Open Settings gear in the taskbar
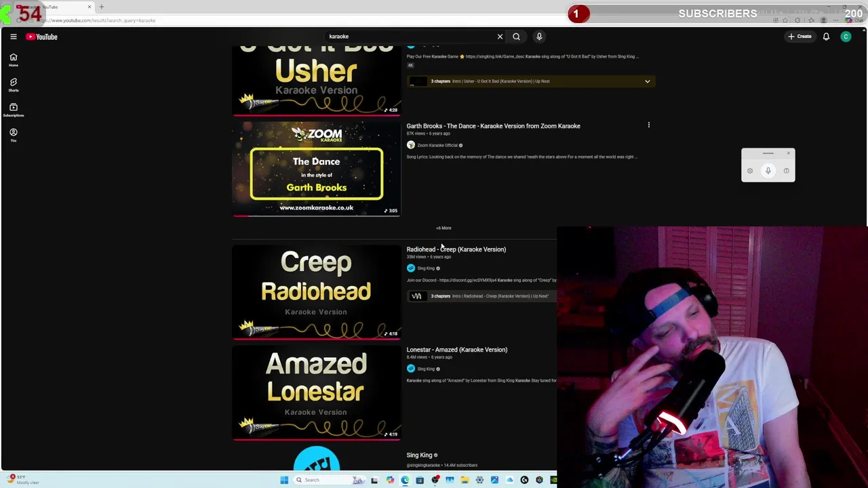The image size is (868, 488). [x=479, y=480]
